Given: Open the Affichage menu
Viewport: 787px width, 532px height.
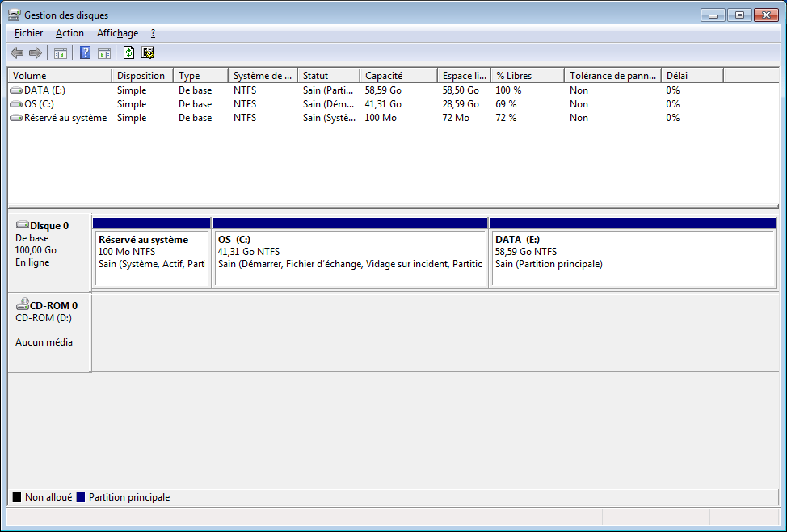Looking at the screenshot, I should 117,33.
